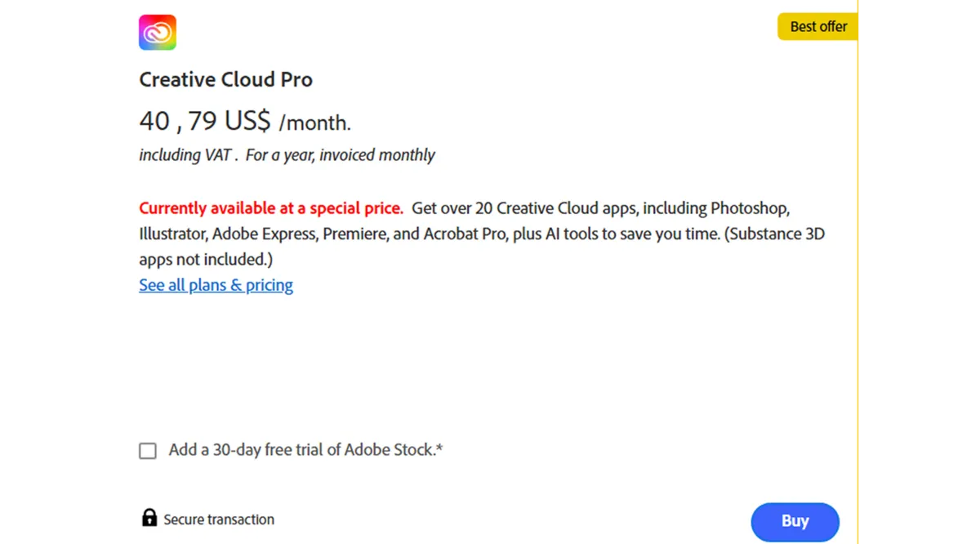The image size is (980, 544).
Task: Open See all plans & pricing
Action: tap(216, 284)
